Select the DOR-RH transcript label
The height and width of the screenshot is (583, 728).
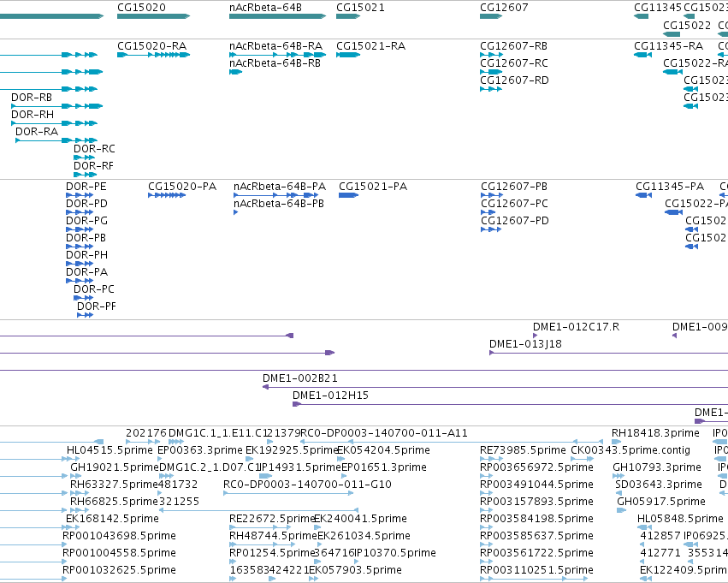pos(33,115)
